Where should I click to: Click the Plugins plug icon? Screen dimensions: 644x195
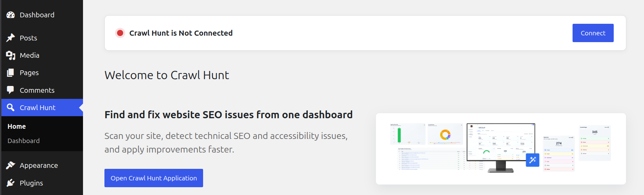coord(11,183)
